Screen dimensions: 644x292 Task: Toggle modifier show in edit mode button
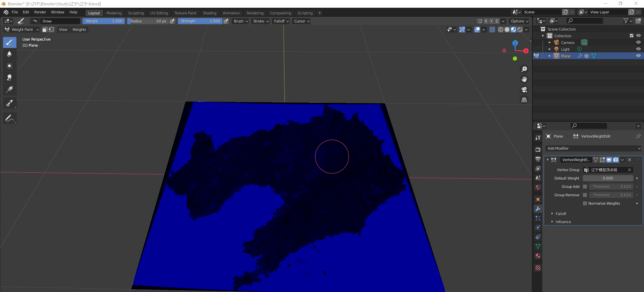point(602,160)
